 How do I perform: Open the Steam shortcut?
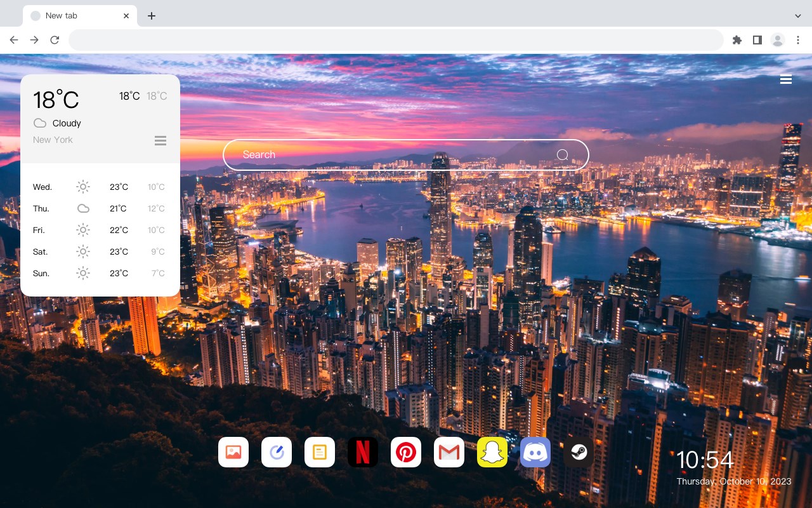579,452
